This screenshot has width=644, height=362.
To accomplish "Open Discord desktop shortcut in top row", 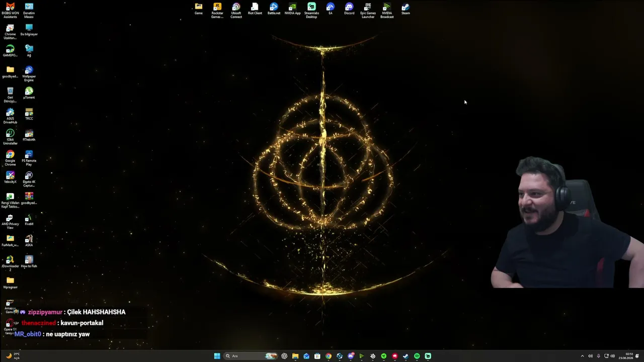I will (349, 9).
